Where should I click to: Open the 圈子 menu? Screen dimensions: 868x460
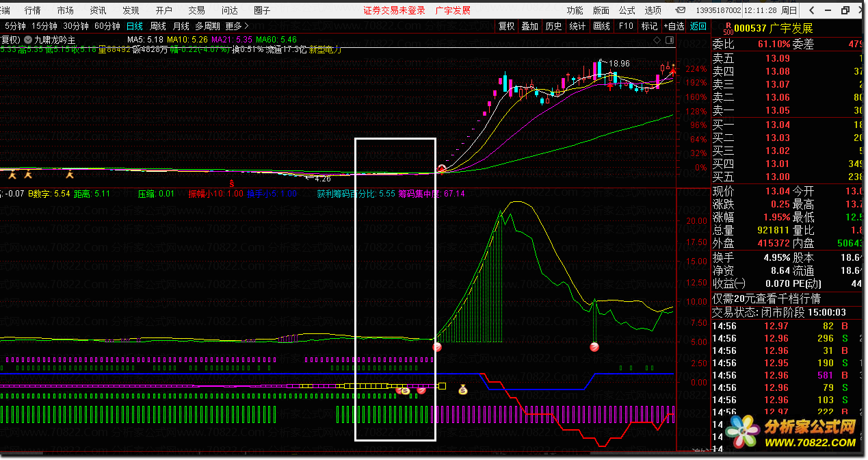(262, 10)
